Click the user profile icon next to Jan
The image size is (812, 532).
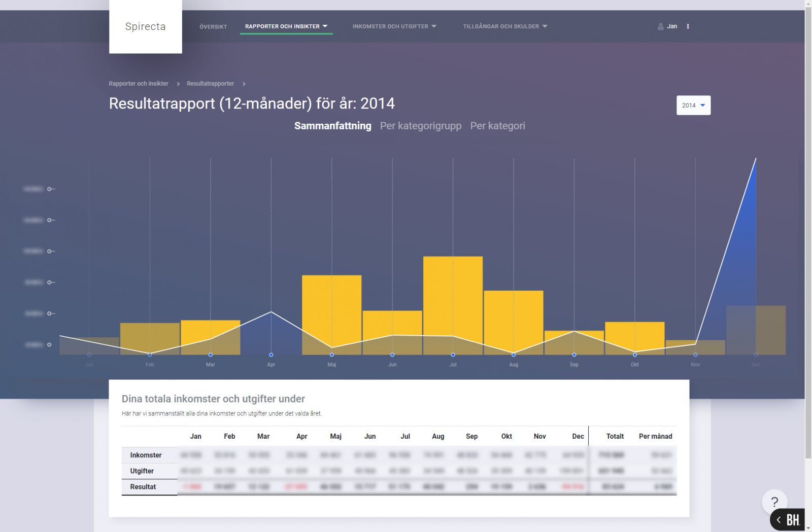[660, 26]
